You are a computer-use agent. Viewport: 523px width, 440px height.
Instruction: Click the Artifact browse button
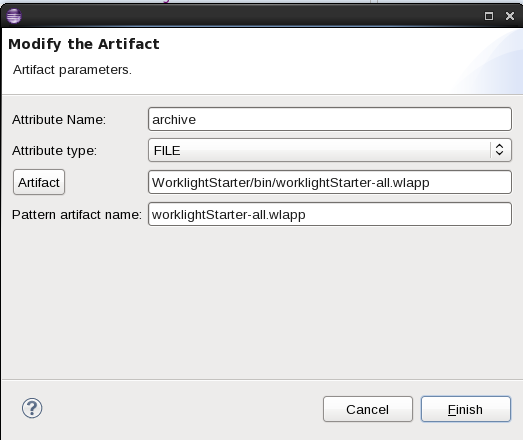39,182
